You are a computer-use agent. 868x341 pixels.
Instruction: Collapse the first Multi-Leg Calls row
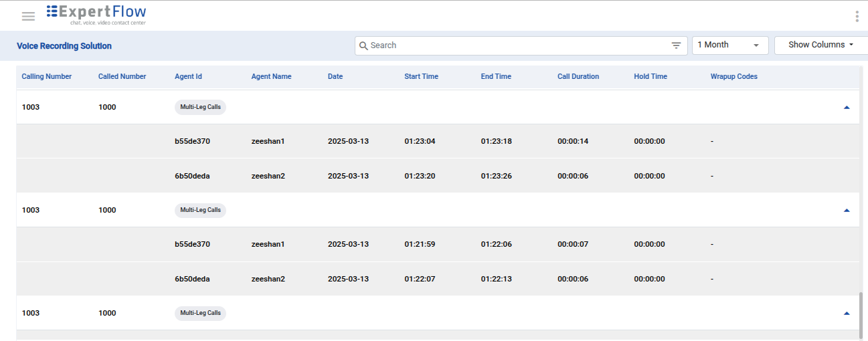point(847,107)
